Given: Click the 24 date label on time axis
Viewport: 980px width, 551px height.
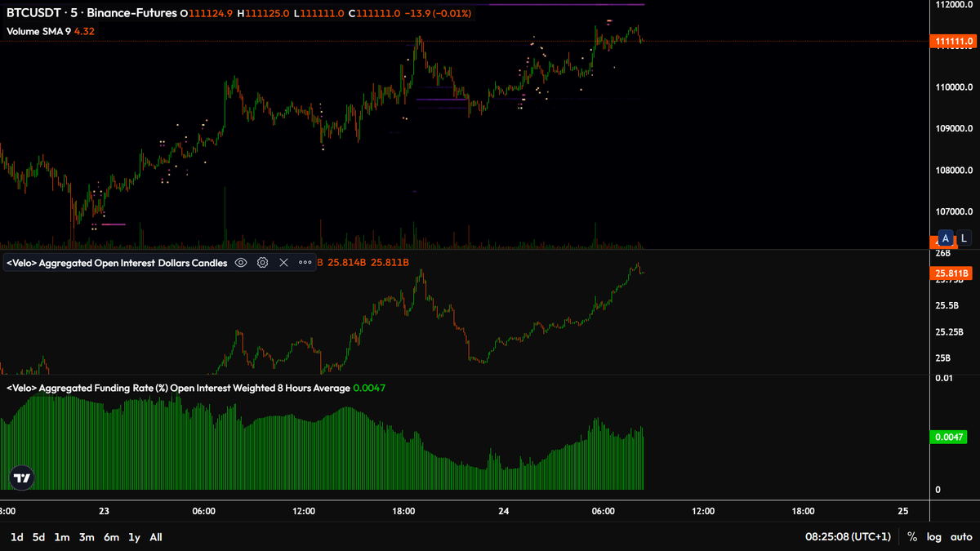Looking at the screenshot, I should (504, 511).
